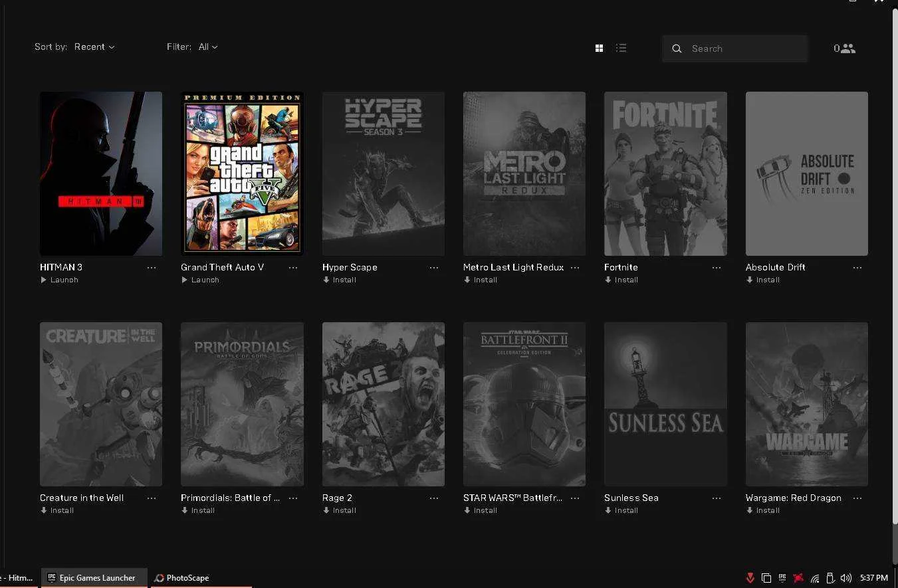Install Hyper Scape
The height and width of the screenshot is (588, 898).
(x=340, y=280)
